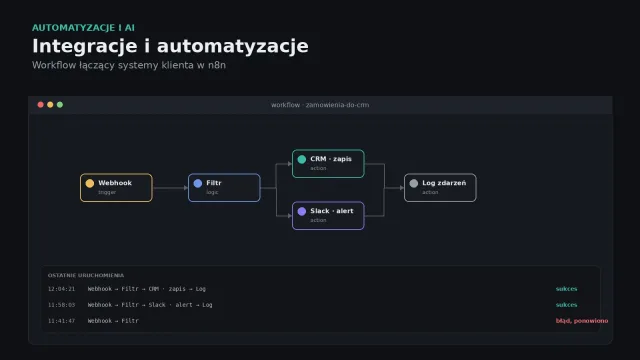Open the Slack · alert action node
This screenshot has width=640, height=360.
[x=328, y=216]
